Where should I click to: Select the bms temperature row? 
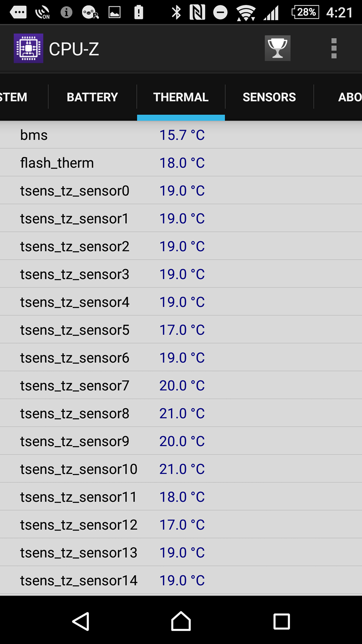click(x=181, y=135)
